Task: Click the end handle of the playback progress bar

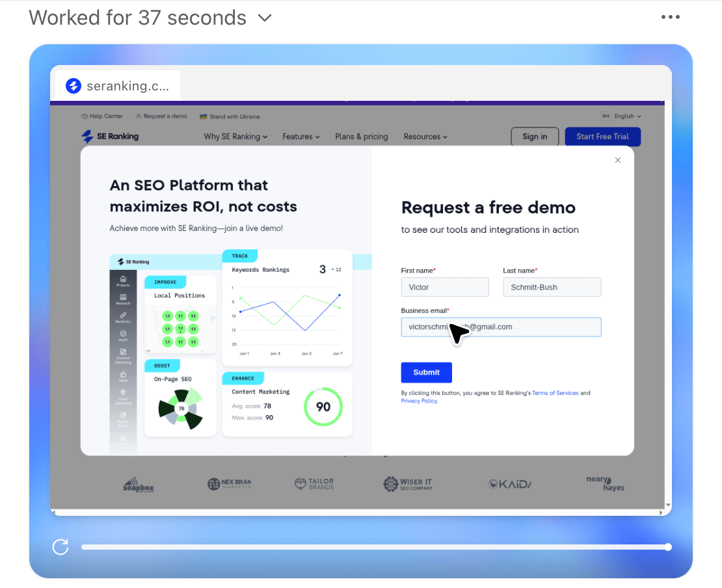Action: (x=668, y=547)
